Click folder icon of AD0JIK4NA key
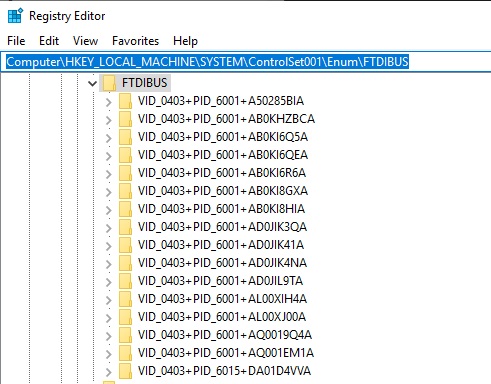491x384 pixels. [125, 263]
